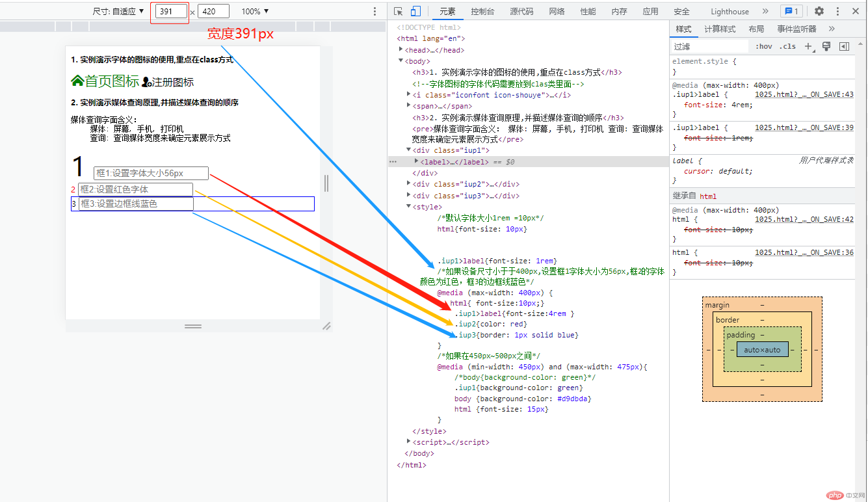This screenshot has height=502, width=868.
Task: Switch to the 性能 Performance tab
Action: pos(588,11)
